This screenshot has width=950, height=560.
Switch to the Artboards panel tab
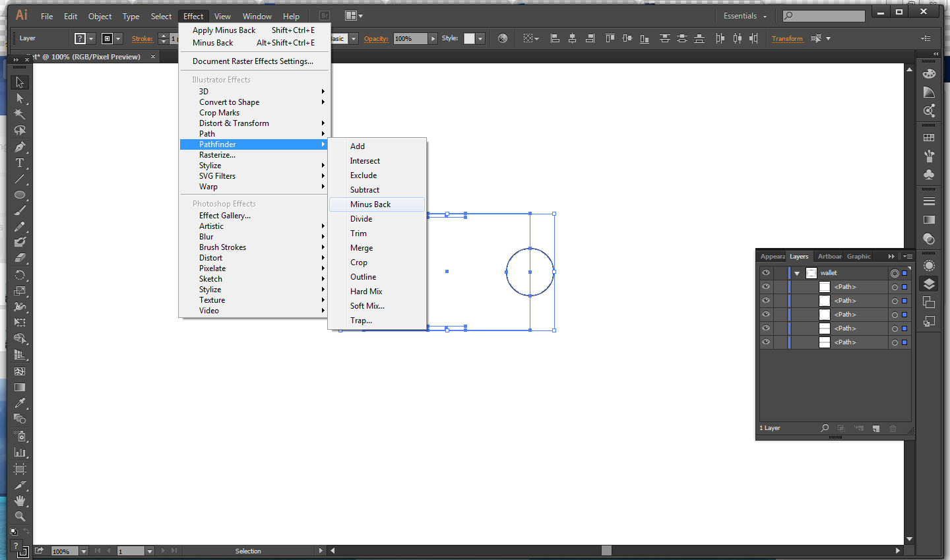click(829, 256)
